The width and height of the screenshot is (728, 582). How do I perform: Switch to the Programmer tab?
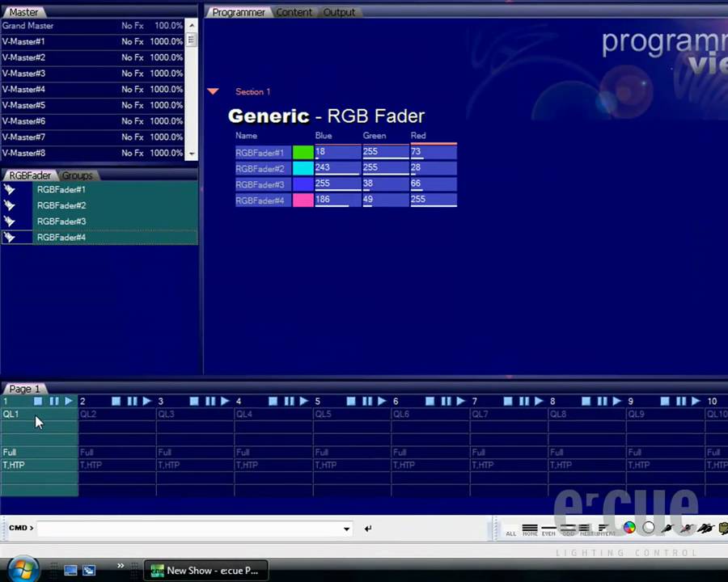pyautogui.click(x=238, y=12)
